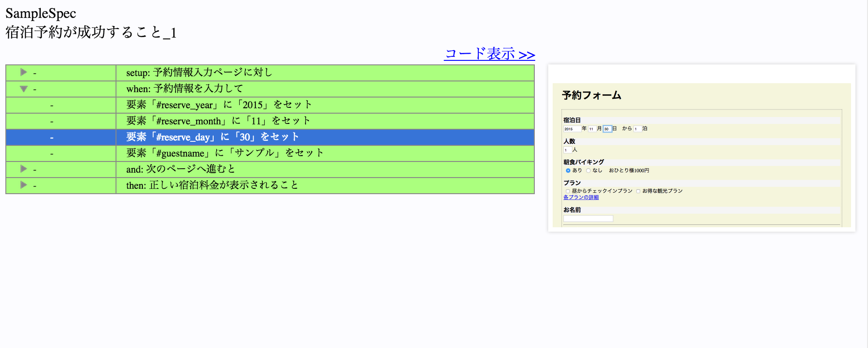This screenshot has height=348, width=868.
Task: Check the 昼からチェックインプラン checkbox
Action: tap(567, 191)
